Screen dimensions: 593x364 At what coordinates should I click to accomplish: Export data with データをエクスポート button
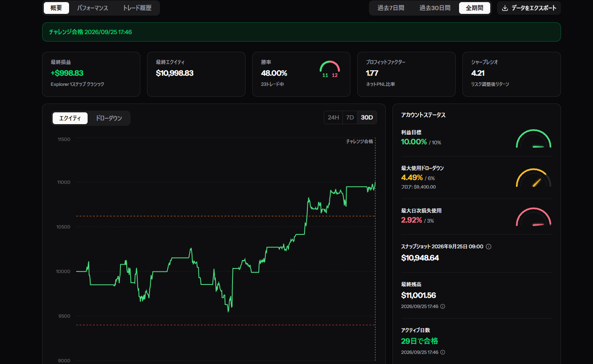pyautogui.click(x=529, y=8)
